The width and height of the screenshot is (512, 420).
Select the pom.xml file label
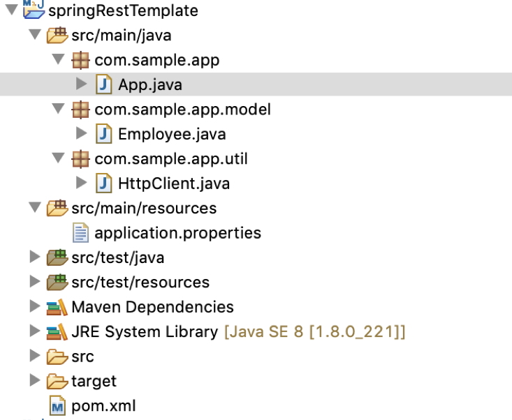(x=103, y=406)
